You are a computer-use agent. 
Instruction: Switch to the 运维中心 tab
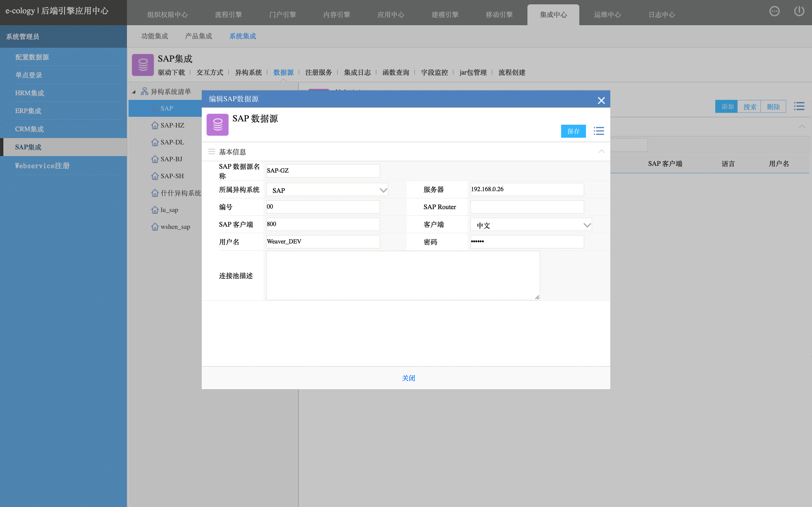[607, 15]
